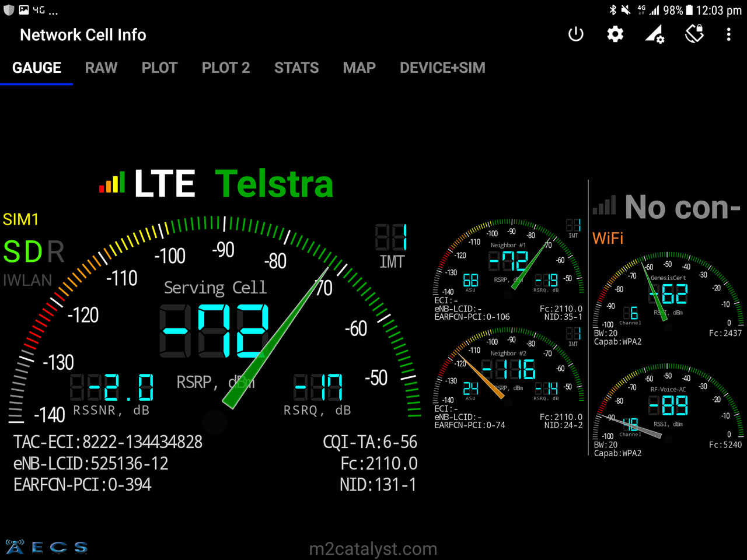Screen dimensions: 747x560
Task: Tap the battery icon in the status bar
Action: 689,10
